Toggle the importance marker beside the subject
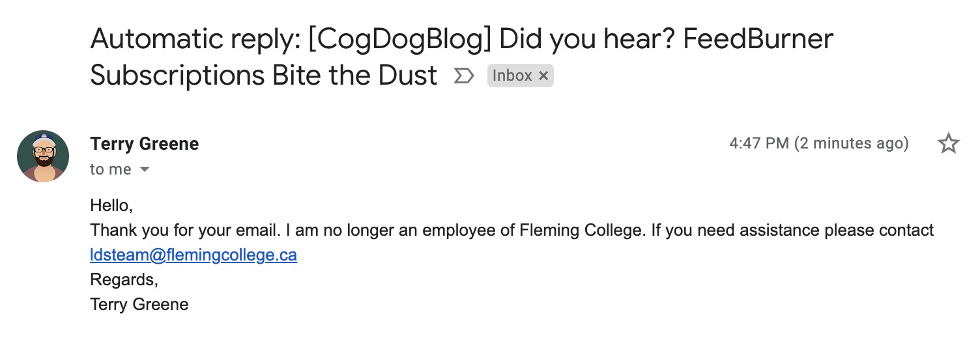This screenshot has width=980, height=353. 463,76
